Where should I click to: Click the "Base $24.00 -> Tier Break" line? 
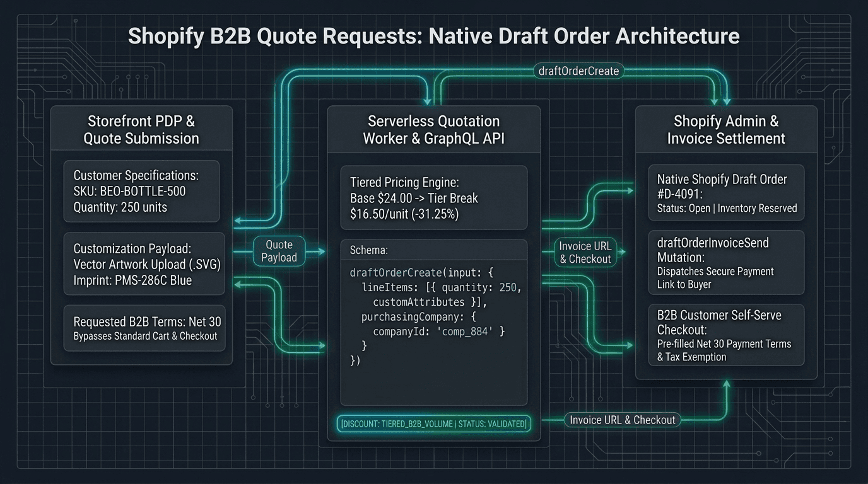coord(414,199)
